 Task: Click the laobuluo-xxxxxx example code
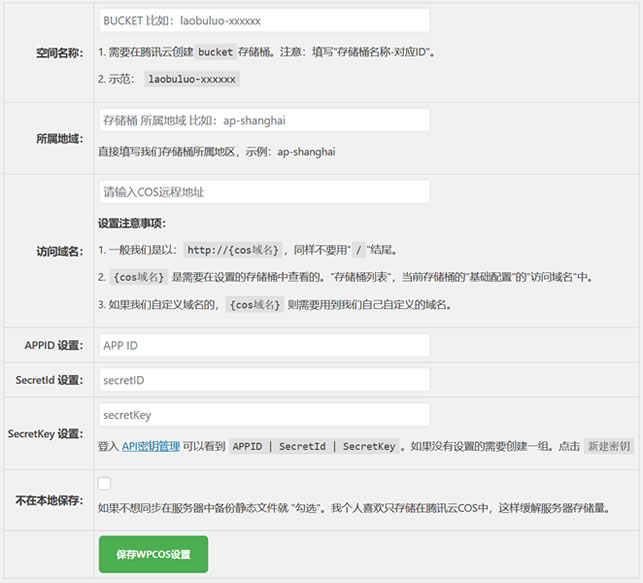coord(192,79)
